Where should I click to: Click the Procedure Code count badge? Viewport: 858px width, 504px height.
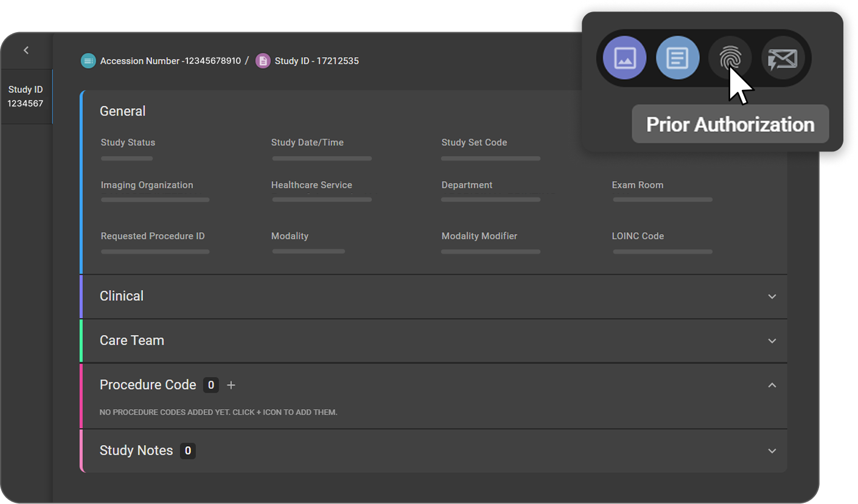pos(211,385)
